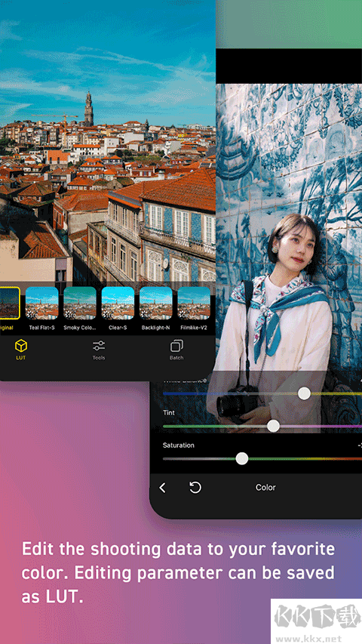Click the Batch tab label text

point(176,358)
